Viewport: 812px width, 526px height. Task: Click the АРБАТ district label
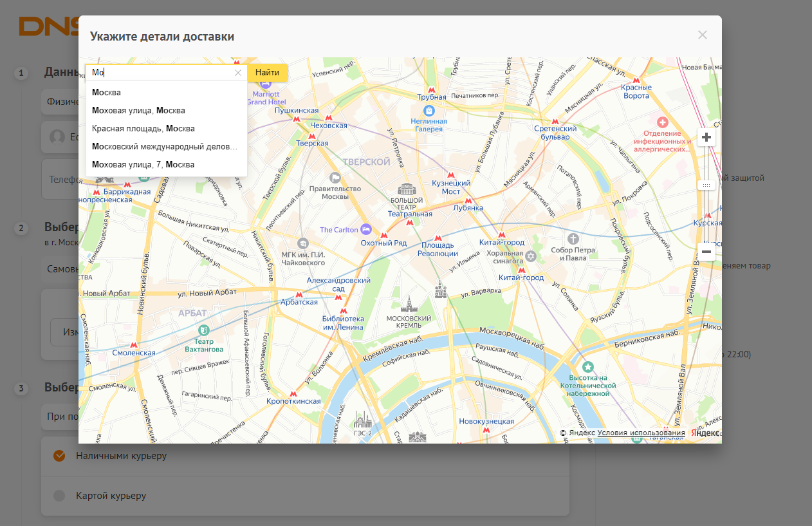tap(194, 313)
